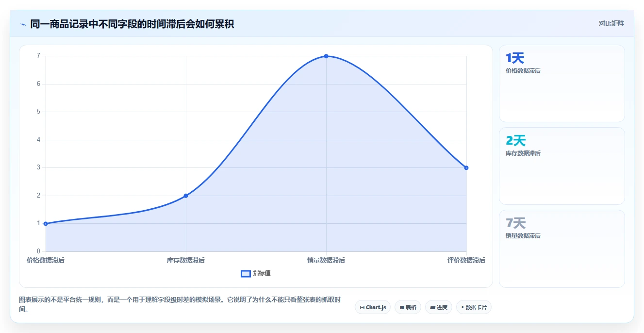Click the x-axis label 价格数据滞后
The image size is (644, 333).
[x=46, y=261]
